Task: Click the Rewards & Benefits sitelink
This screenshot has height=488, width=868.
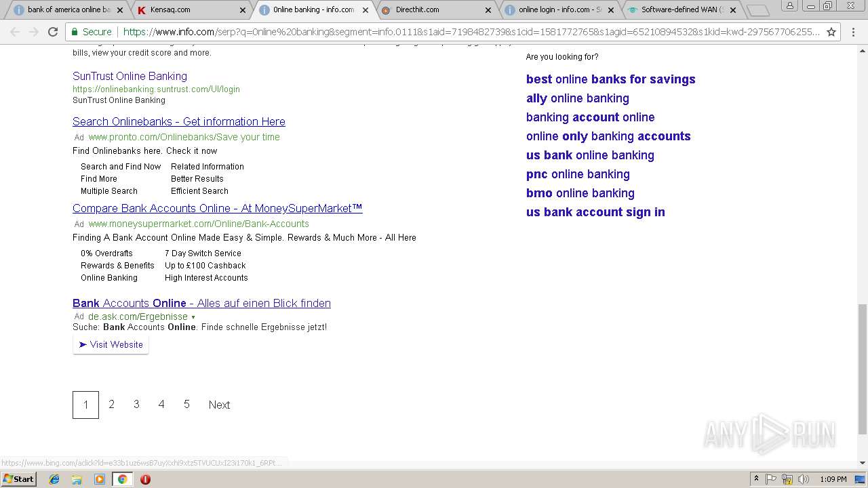Action: click(x=117, y=265)
